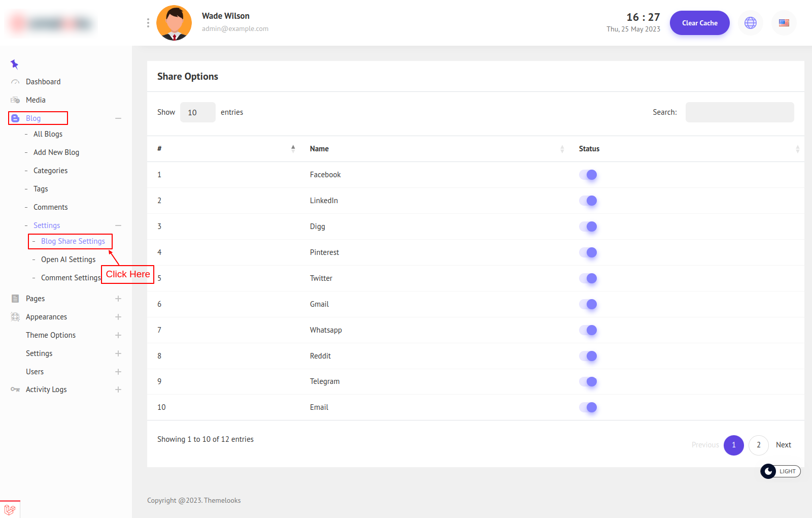The image size is (812, 518).
Task: Turn off the Twitter share option
Action: (588, 278)
